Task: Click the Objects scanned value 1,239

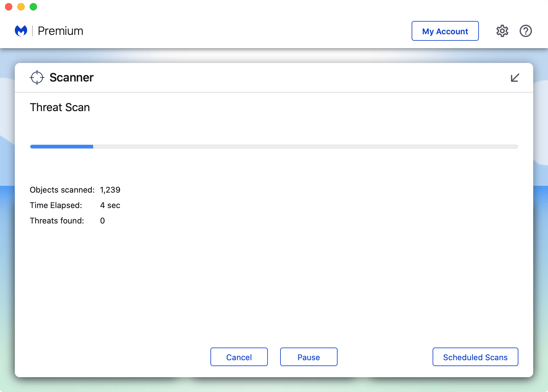Action: coord(110,190)
